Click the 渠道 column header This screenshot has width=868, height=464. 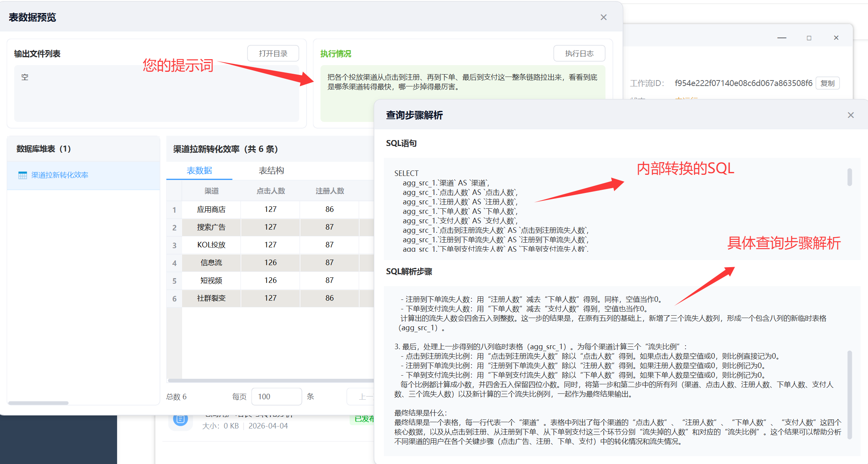click(211, 191)
